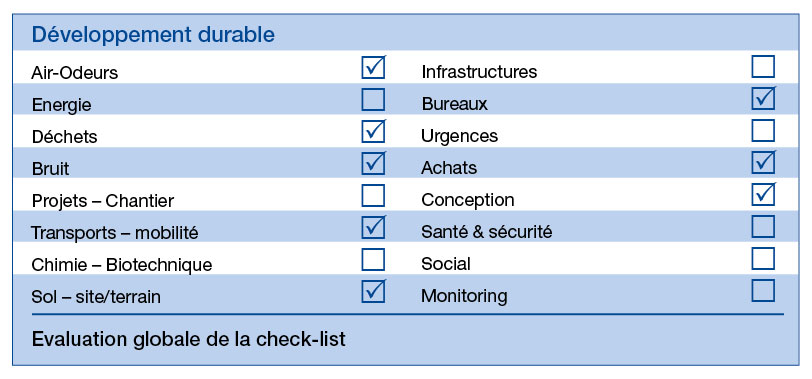The width and height of the screenshot is (812, 379).
Task: Click the Air-Odeurs label text
Action: (75, 73)
